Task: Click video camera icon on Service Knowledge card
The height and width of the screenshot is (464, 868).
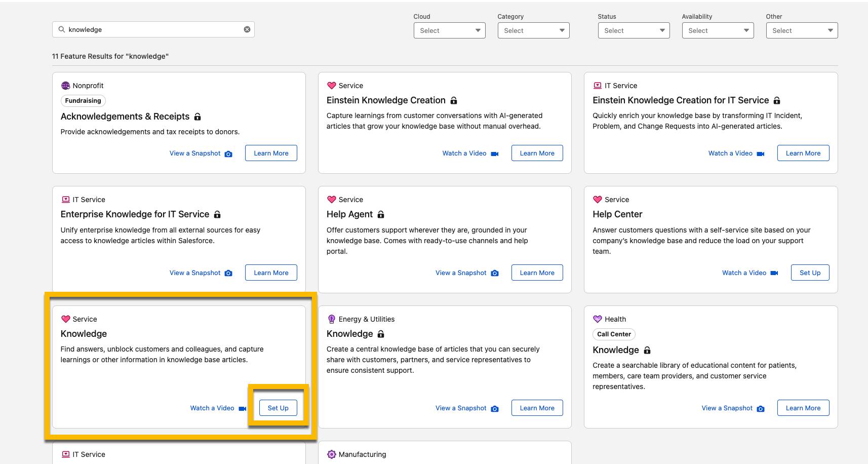Action: click(x=243, y=408)
